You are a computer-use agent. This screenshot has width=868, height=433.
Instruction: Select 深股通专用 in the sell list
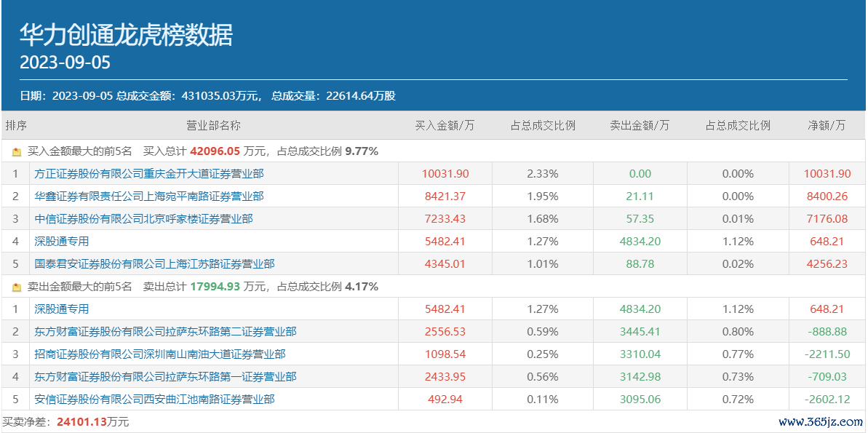pyautogui.click(x=61, y=309)
